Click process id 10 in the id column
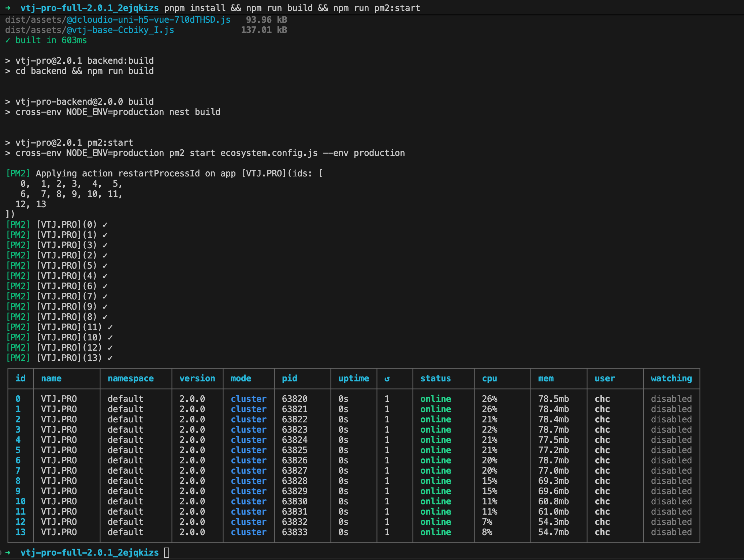 [x=21, y=501]
